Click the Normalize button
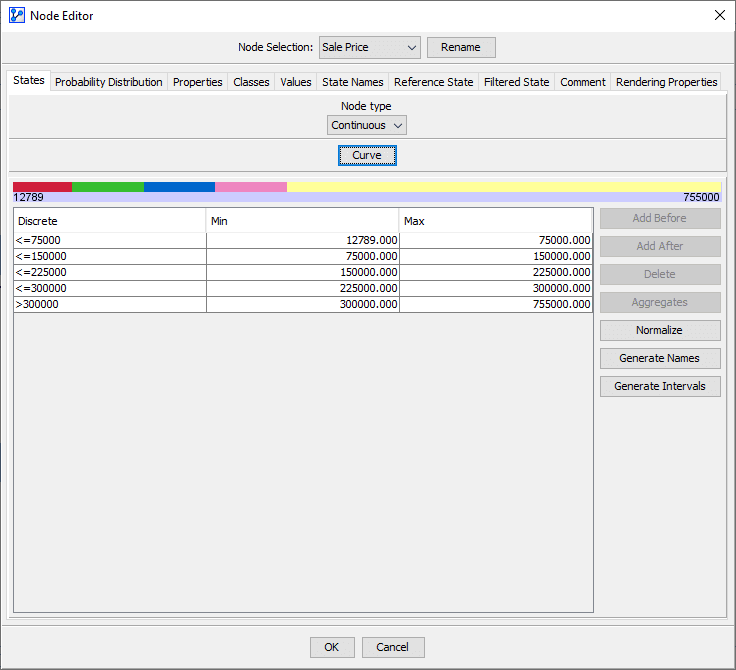The image size is (736, 670). [x=660, y=331]
